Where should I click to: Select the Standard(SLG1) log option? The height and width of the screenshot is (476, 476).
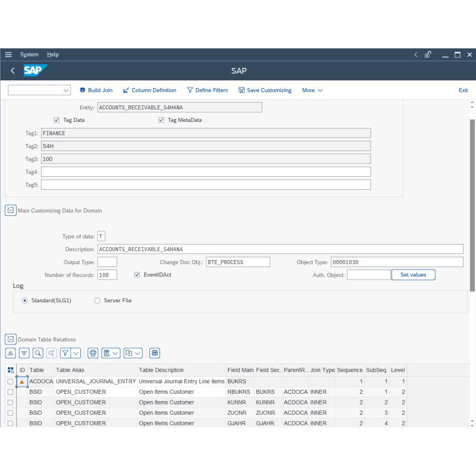[x=25, y=300]
